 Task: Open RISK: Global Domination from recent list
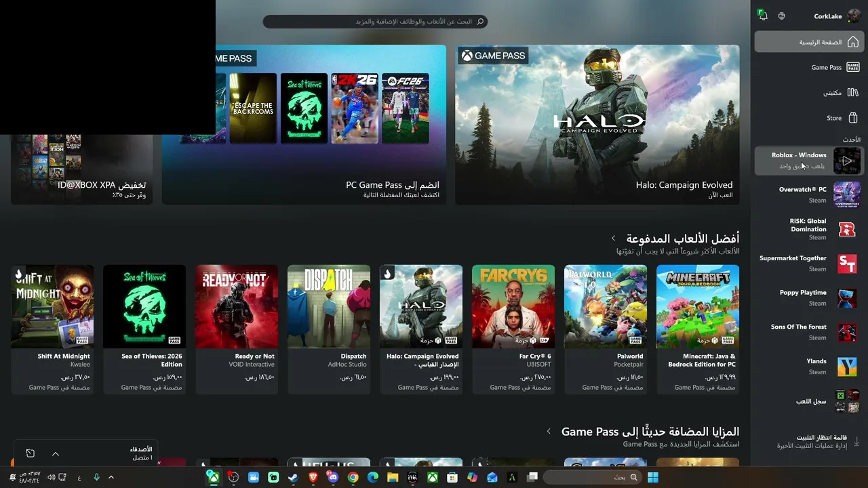tap(808, 229)
